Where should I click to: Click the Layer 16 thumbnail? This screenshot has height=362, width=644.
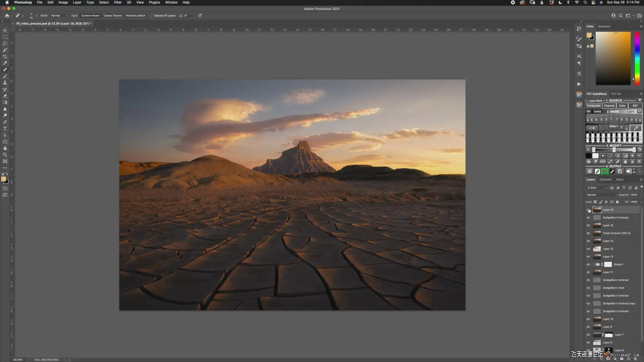coord(597,210)
